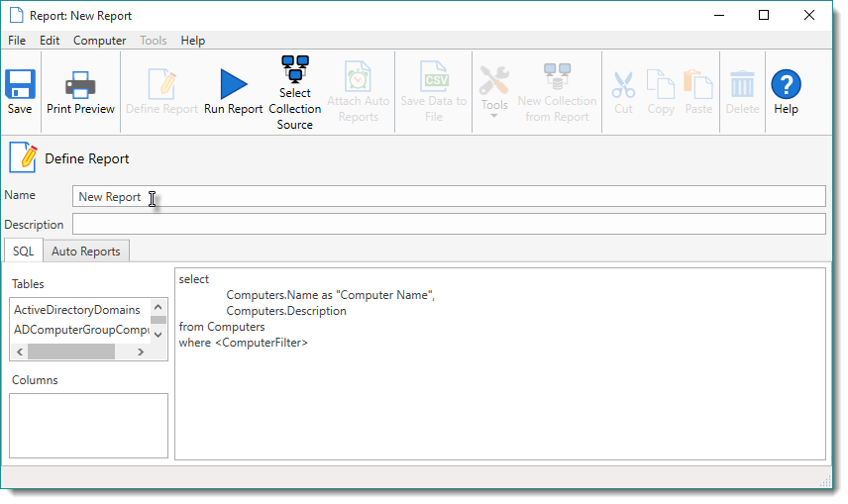Open the Computer menu
This screenshot has width=848, height=504.
[99, 41]
